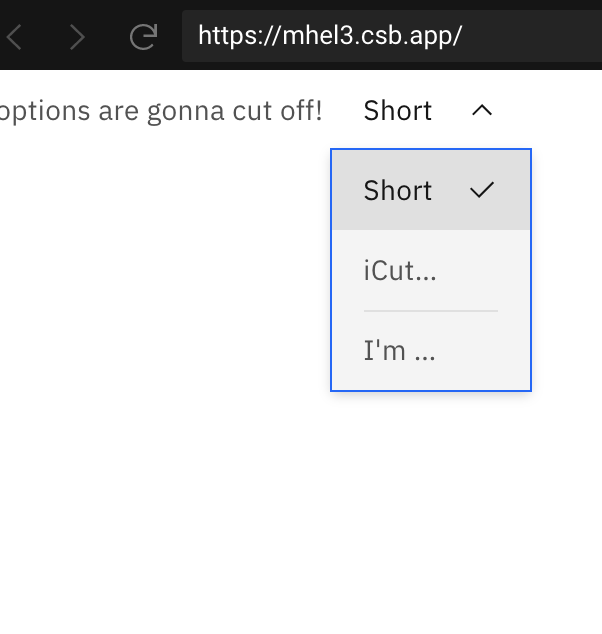The image size is (602, 634).
Task: Collapse the dropdown using the chevron-up icon
Action: (x=482, y=110)
